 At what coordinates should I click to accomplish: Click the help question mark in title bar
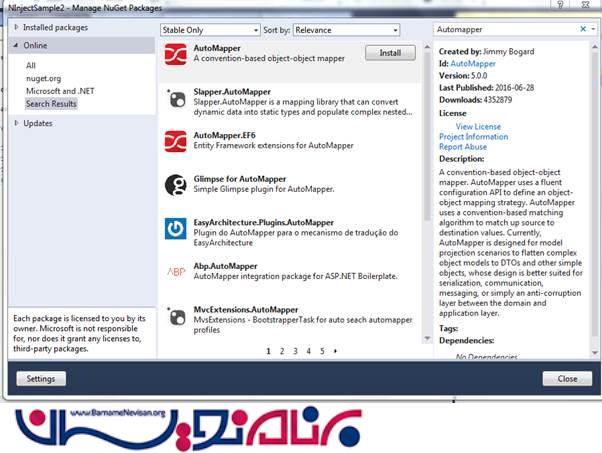click(x=560, y=4)
